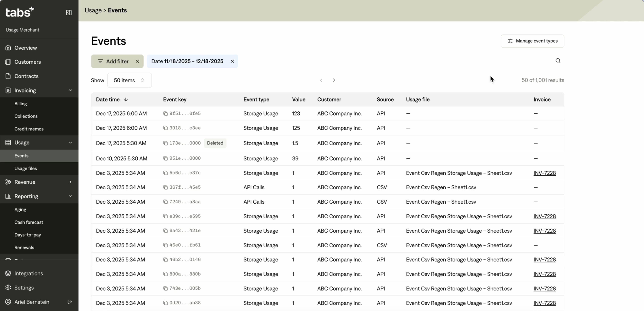The height and width of the screenshot is (311, 644).
Task: Click the Event key column header
Action: point(174,99)
